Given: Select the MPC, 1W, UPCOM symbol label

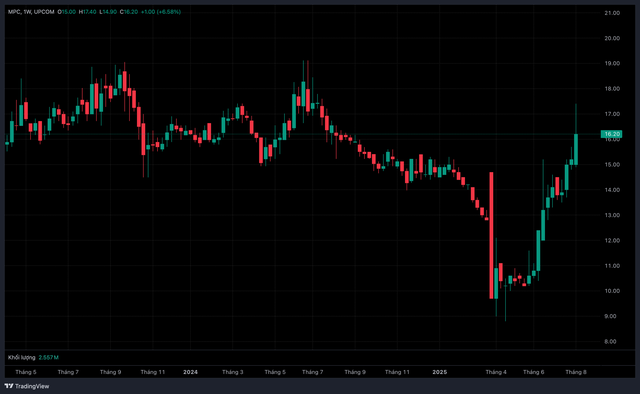Looking at the screenshot, I should coord(31,12).
